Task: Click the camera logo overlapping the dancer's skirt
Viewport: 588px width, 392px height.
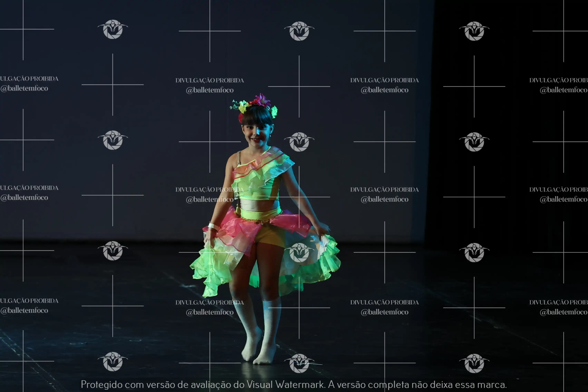Action: (x=299, y=252)
